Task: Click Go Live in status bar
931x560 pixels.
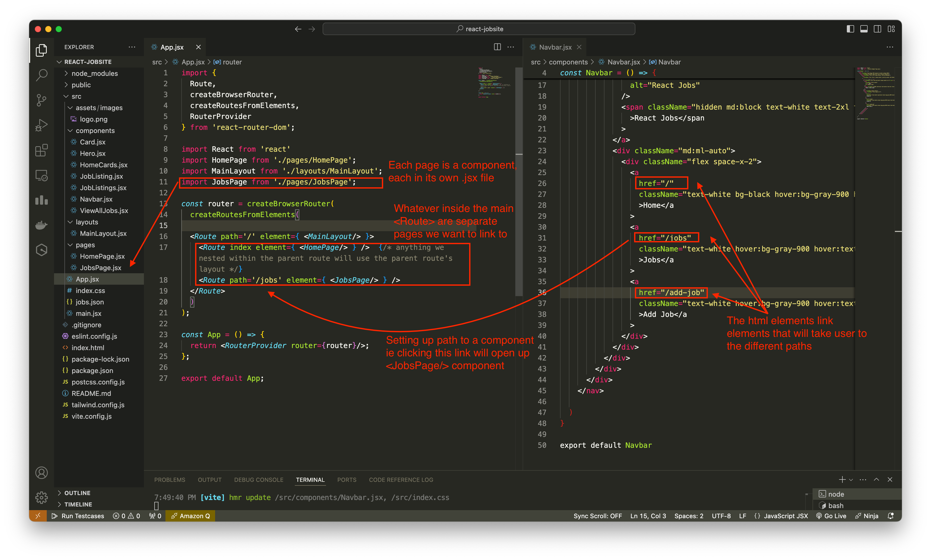Action: 831,516
